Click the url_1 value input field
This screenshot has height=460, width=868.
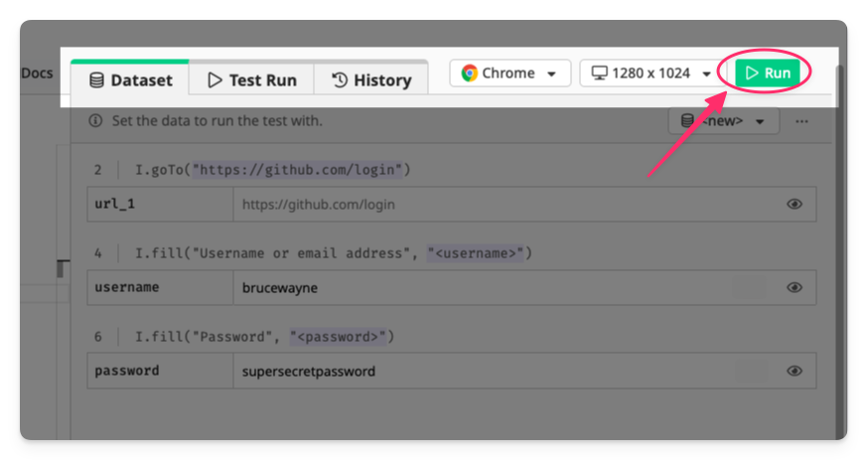pyautogui.click(x=524, y=205)
